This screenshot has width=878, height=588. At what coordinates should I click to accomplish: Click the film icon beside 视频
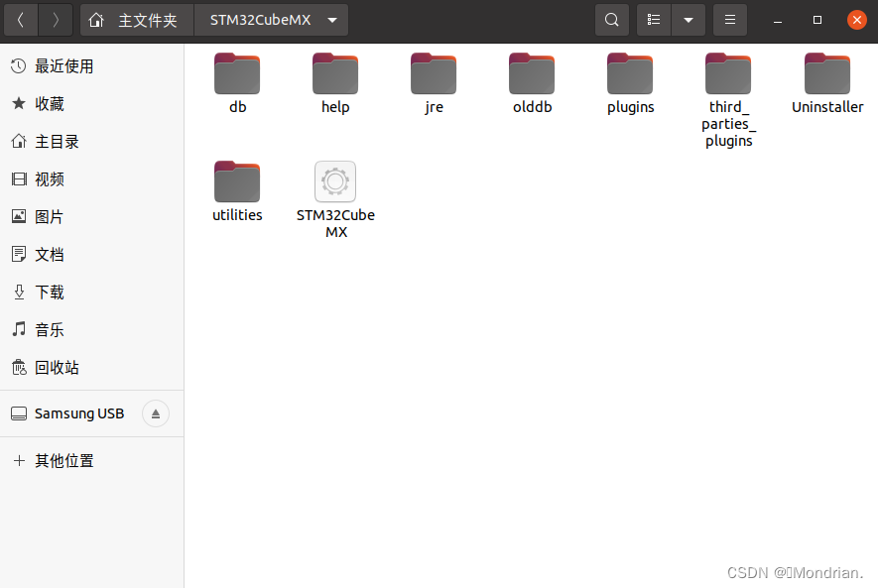tap(19, 179)
